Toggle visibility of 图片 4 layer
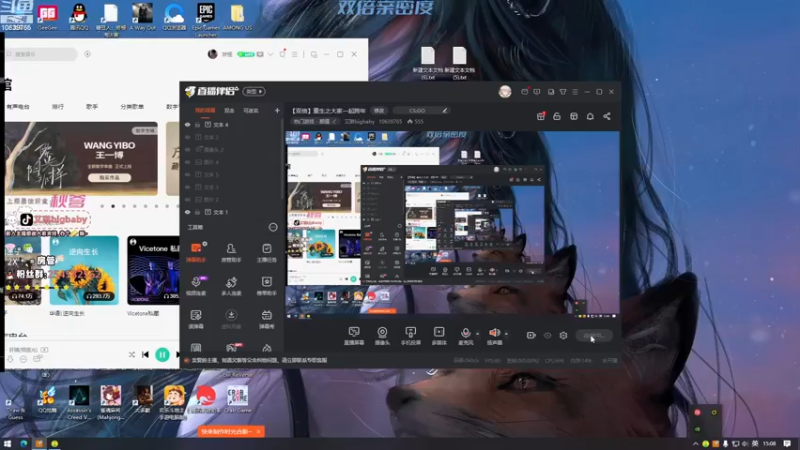The image size is (800, 450). pyautogui.click(x=188, y=162)
